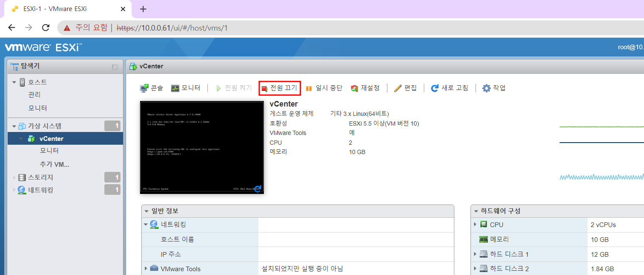644x275 pixels.
Task: Click the storage count badge
Action: (112, 177)
